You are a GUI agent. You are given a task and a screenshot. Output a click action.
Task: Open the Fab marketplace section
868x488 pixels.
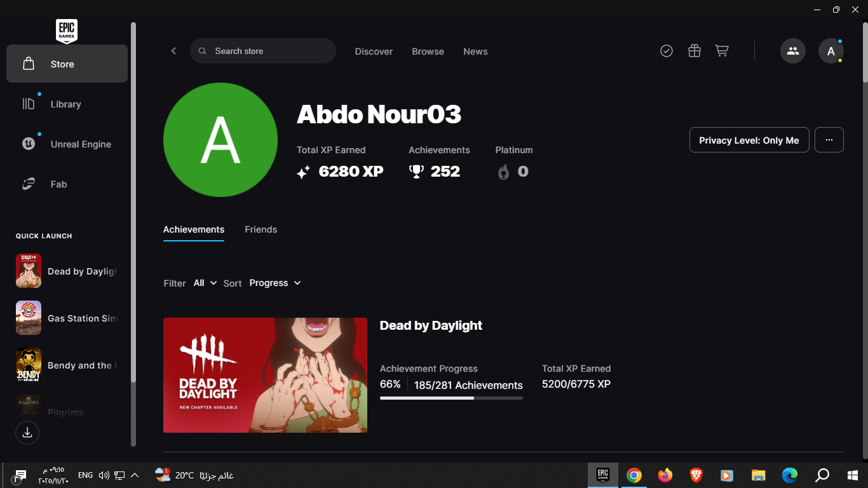58,184
